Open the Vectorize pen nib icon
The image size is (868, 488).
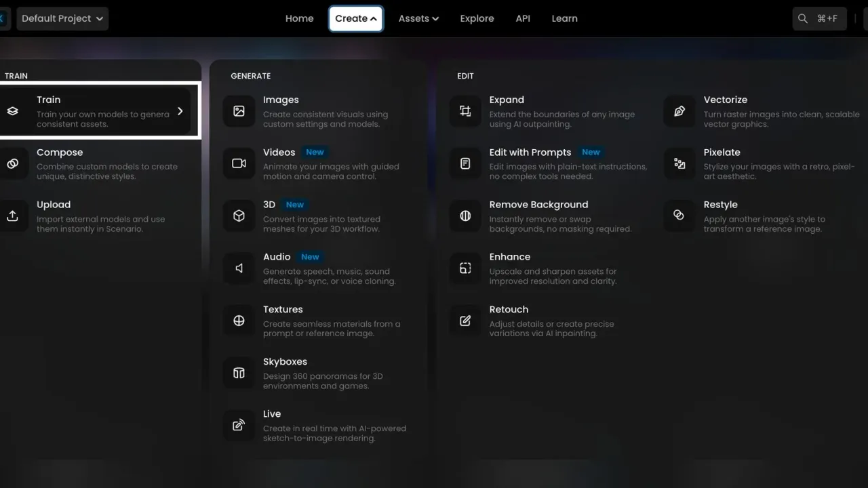click(679, 111)
